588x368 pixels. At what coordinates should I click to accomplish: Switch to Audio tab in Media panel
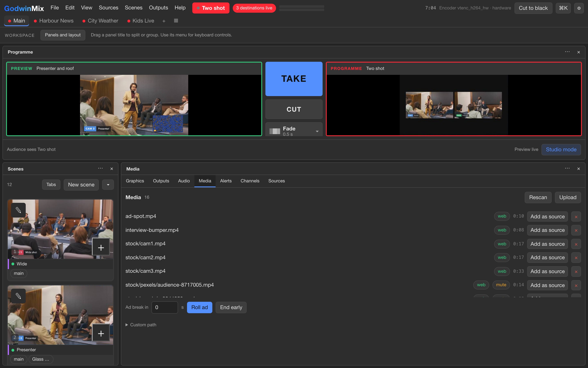pos(184,181)
